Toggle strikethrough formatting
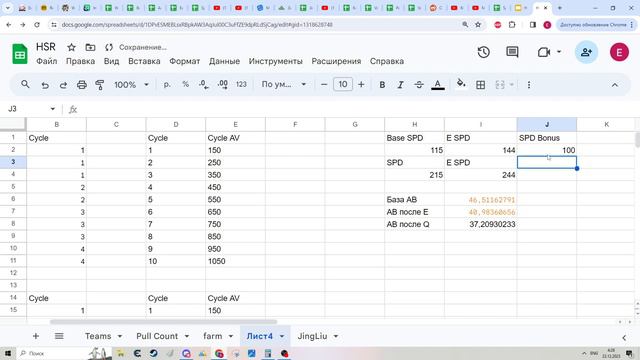640x360 pixels. tap(419, 85)
